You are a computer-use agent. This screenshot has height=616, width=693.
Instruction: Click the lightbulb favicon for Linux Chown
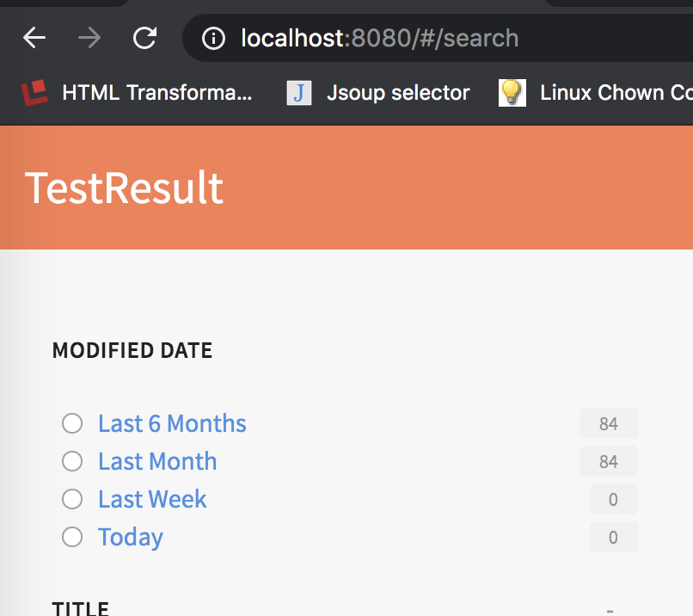point(512,93)
